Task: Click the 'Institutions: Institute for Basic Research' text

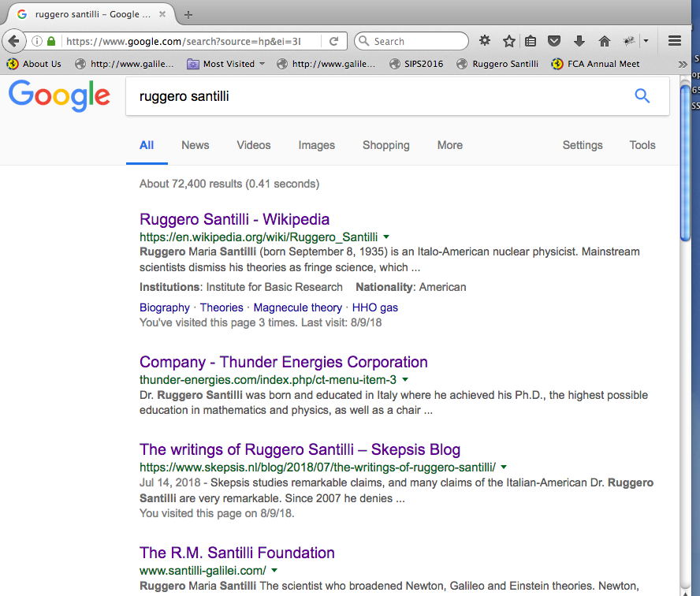Action: pyautogui.click(x=241, y=287)
